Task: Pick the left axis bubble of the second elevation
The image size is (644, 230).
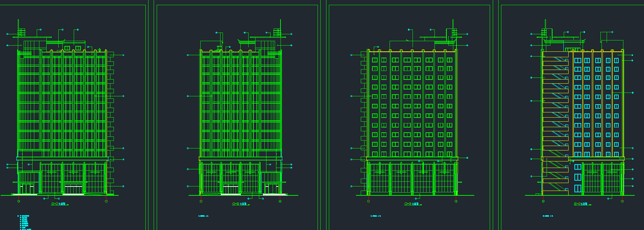Action: click(x=201, y=202)
